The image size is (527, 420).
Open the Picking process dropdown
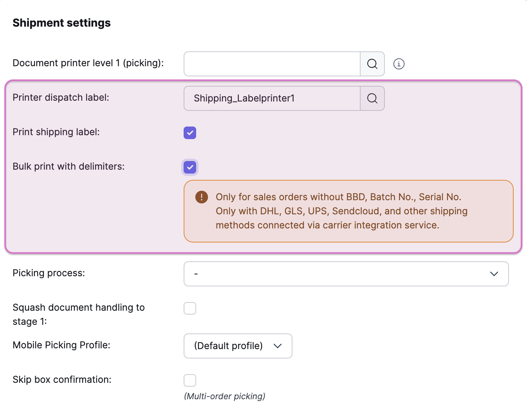point(346,274)
